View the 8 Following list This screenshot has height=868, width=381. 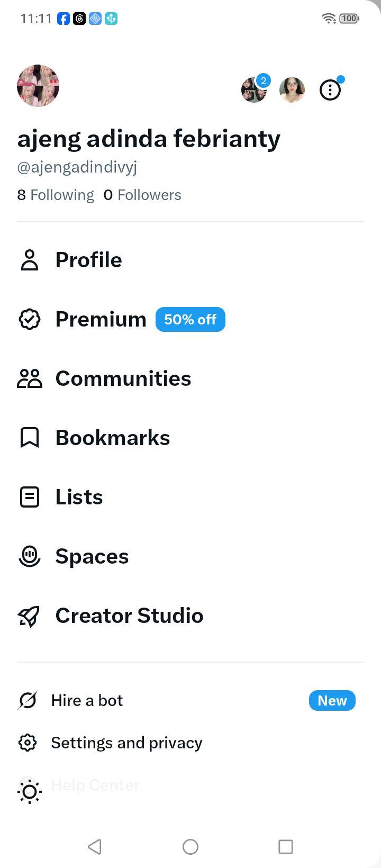[x=56, y=195]
